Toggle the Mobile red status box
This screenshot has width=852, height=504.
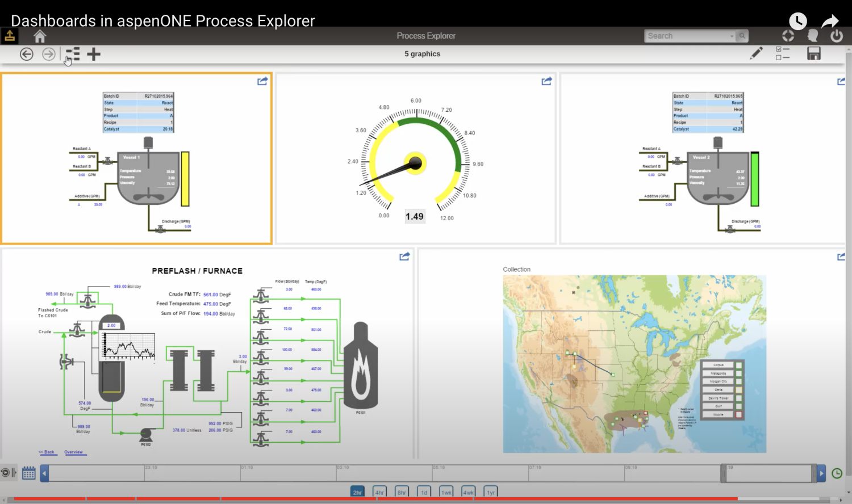[739, 415]
